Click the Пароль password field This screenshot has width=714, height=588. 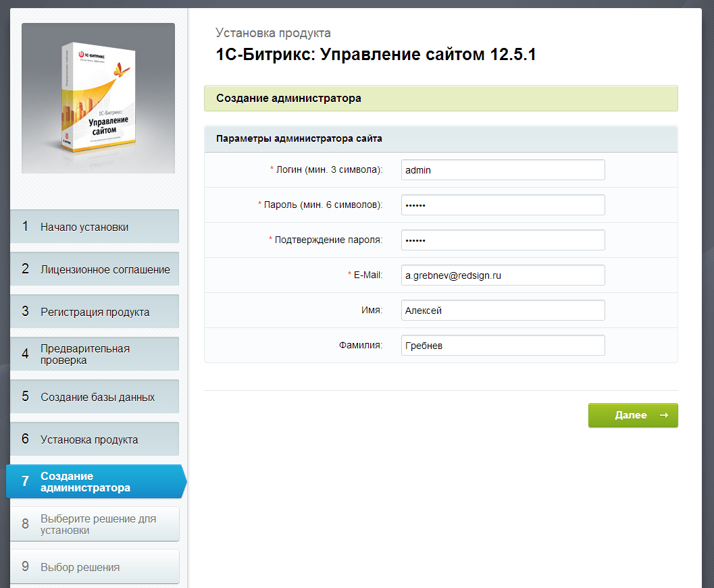[503, 205]
